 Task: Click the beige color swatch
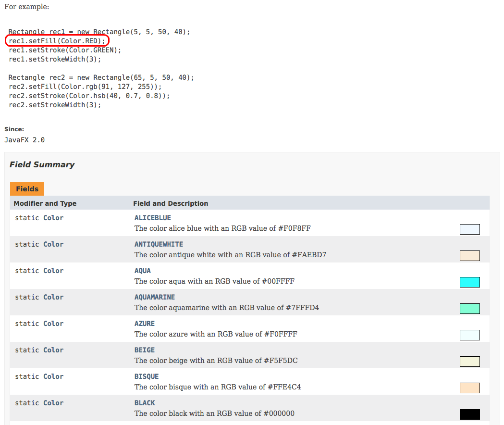pyautogui.click(x=469, y=362)
